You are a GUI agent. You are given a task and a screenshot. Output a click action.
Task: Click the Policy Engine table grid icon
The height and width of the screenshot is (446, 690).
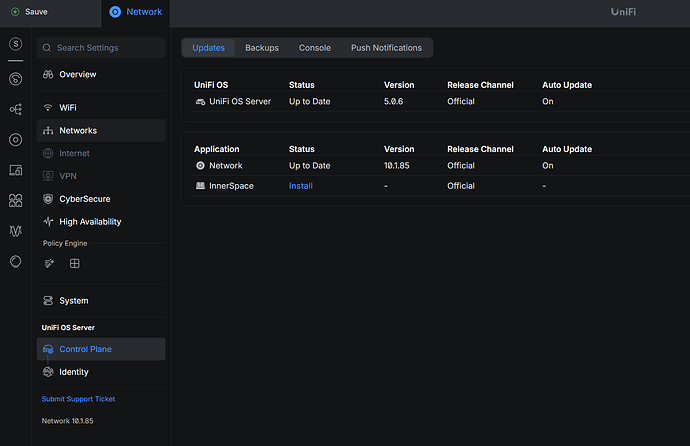(x=75, y=263)
